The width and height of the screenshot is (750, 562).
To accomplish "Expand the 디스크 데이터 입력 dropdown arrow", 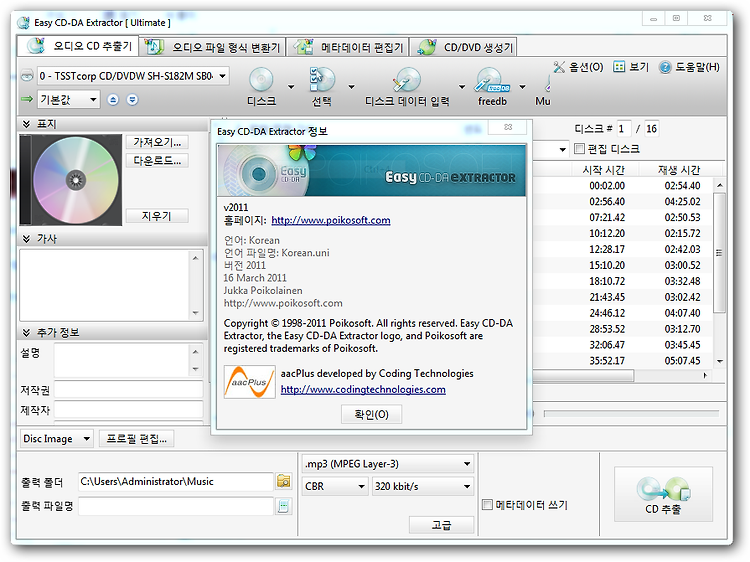I will (462, 87).
